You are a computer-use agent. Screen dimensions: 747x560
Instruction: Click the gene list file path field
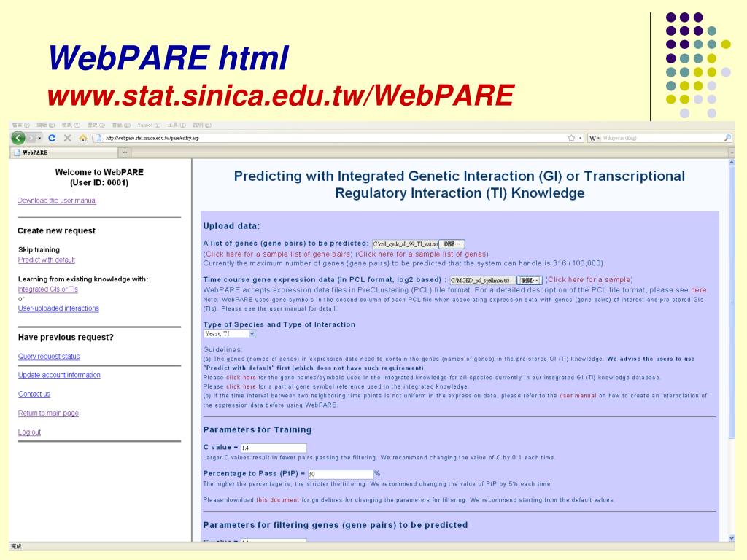pos(405,244)
